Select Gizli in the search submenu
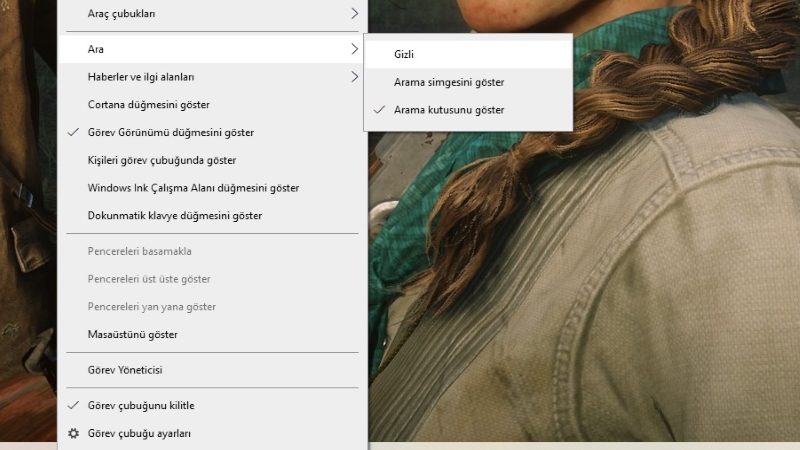 click(468, 54)
